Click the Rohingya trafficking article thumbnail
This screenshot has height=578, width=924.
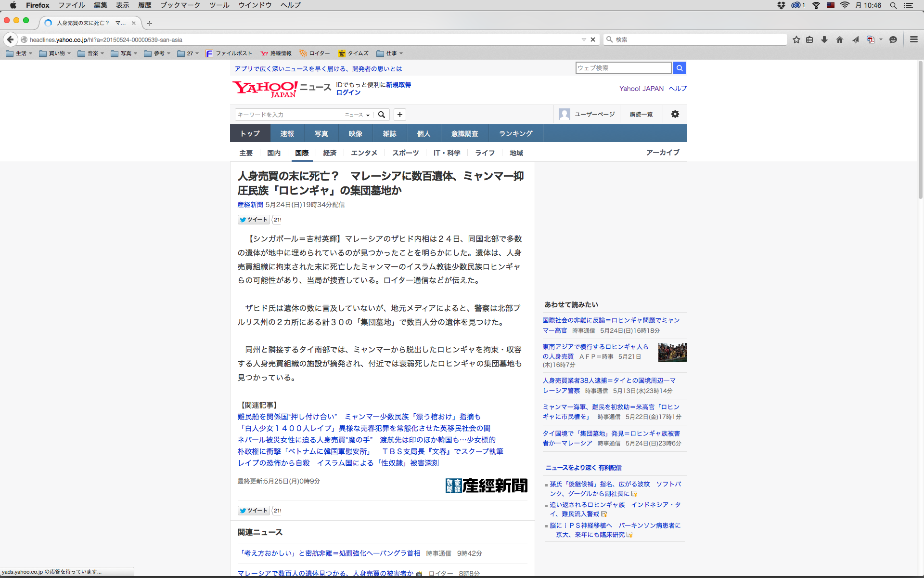click(x=672, y=353)
